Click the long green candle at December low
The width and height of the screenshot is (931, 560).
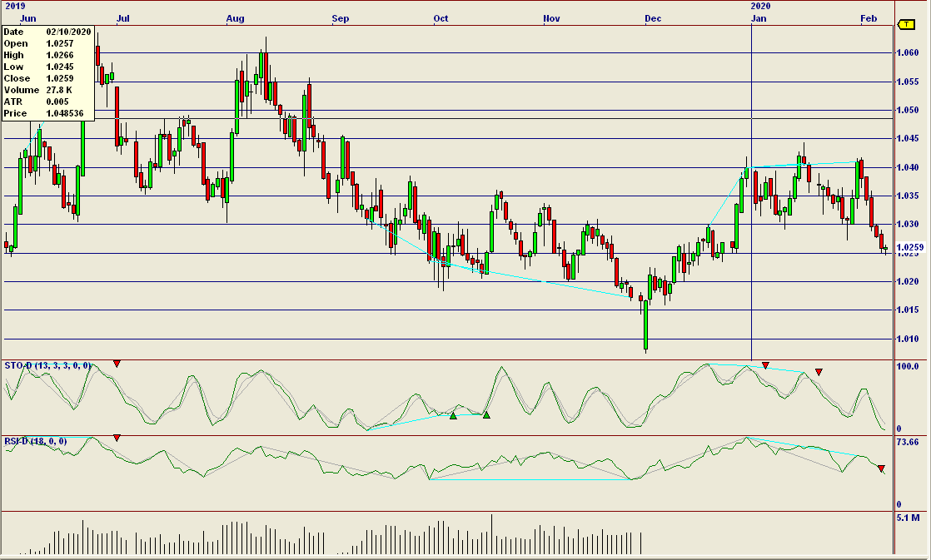coord(646,325)
